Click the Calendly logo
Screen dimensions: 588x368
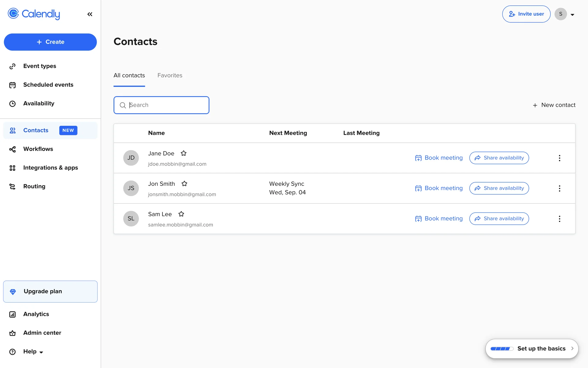pyautogui.click(x=34, y=14)
